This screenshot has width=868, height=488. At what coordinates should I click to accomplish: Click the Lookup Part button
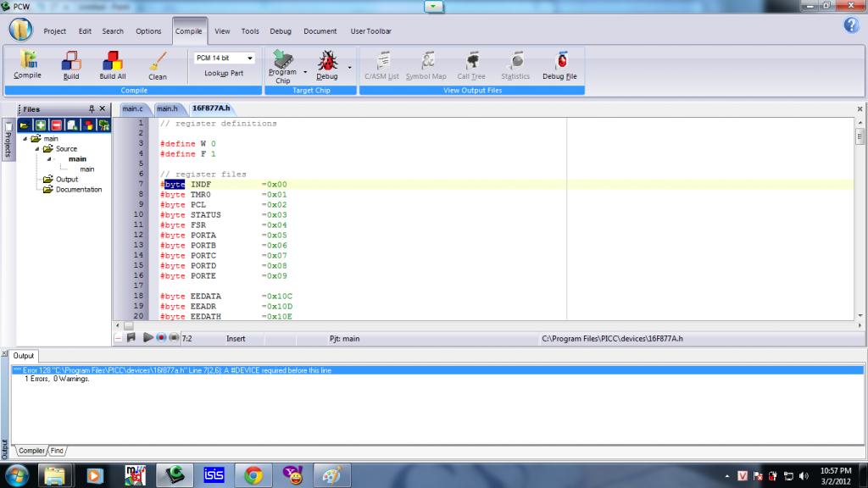click(x=224, y=74)
